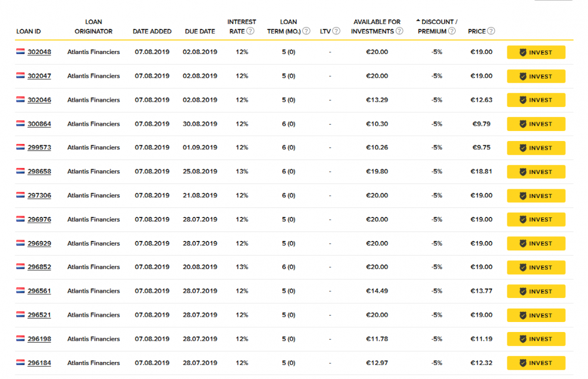
Task: Sort the table by Date Added
Action: click(x=152, y=31)
